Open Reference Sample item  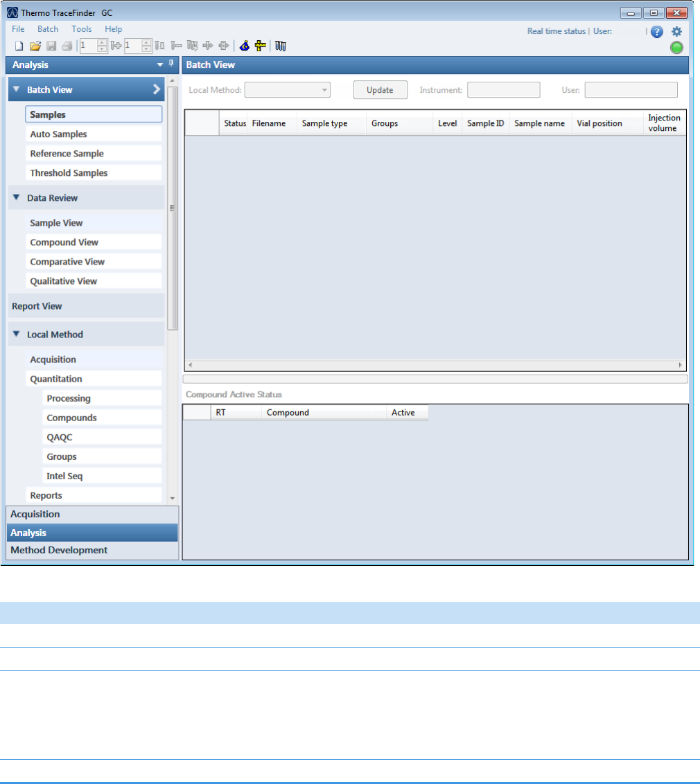(x=94, y=153)
